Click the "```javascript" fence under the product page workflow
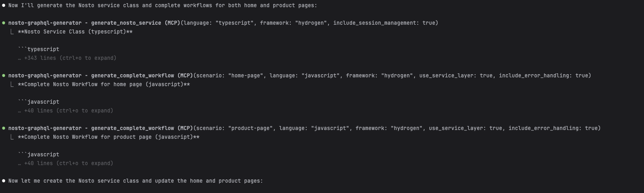Viewport: 644px width, 193px height. 39,155
